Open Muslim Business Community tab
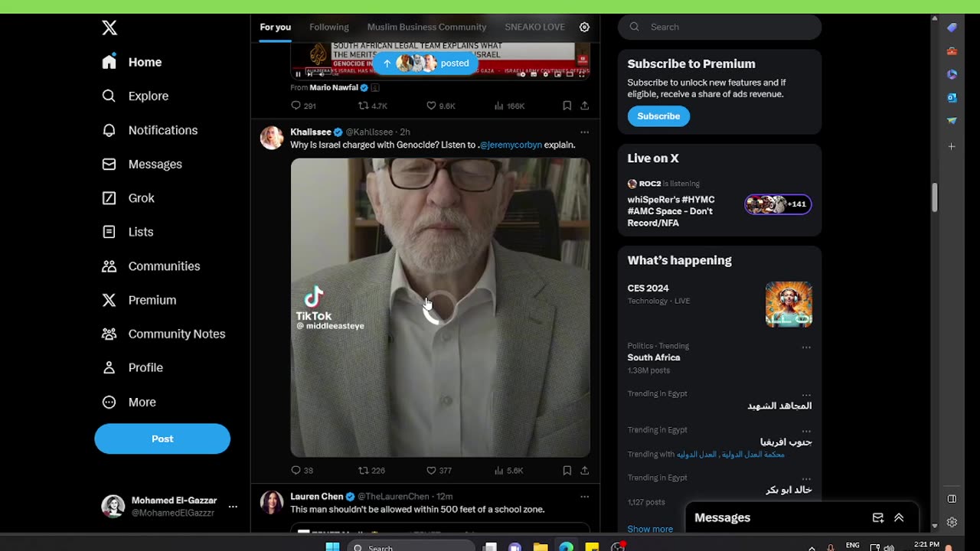Screen dimensions: 980x551 click(x=426, y=27)
